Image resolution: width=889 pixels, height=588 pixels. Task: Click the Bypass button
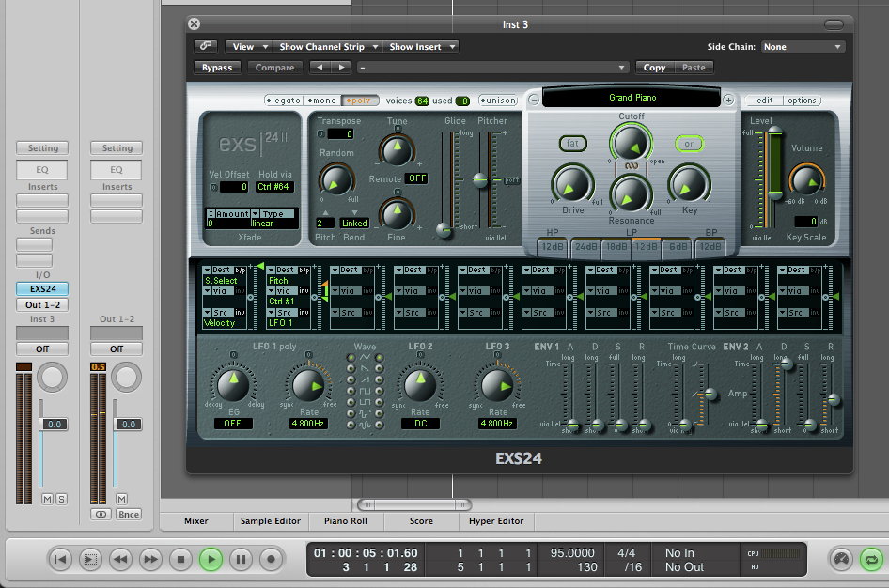coord(217,68)
